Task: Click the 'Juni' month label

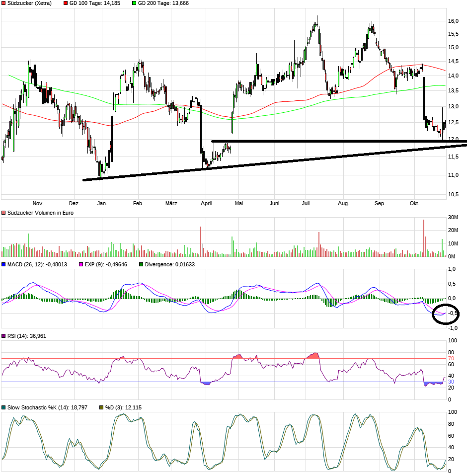Action: (274, 203)
